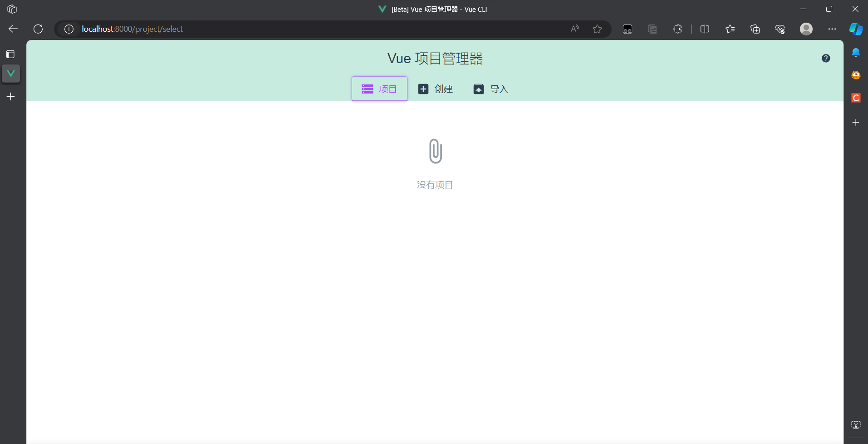Open the user profile avatar
The height and width of the screenshot is (444, 868).
tap(806, 29)
